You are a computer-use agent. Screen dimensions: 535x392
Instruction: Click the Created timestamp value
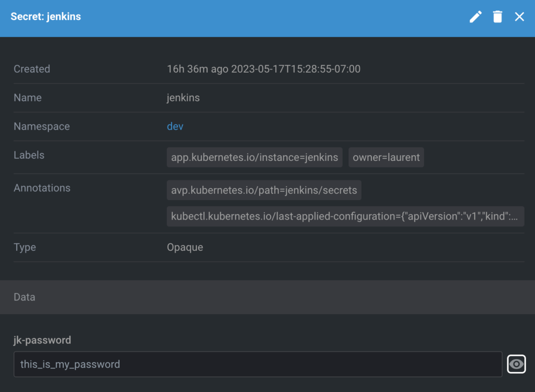click(263, 69)
